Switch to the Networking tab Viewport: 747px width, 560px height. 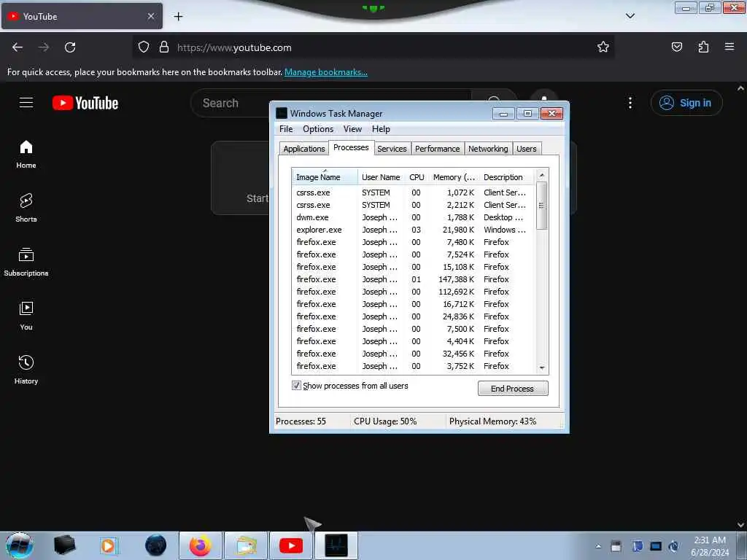(x=488, y=149)
